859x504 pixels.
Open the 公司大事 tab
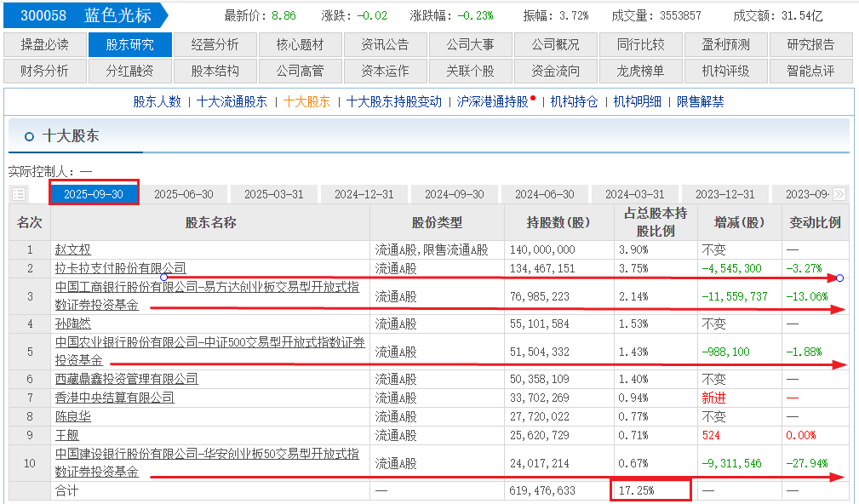(470, 44)
